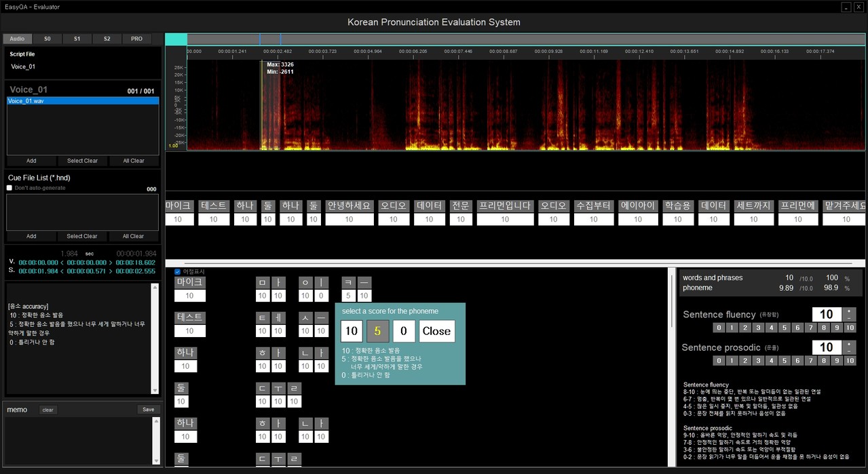Open the PRO tab
868x474 pixels.
(x=136, y=39)
